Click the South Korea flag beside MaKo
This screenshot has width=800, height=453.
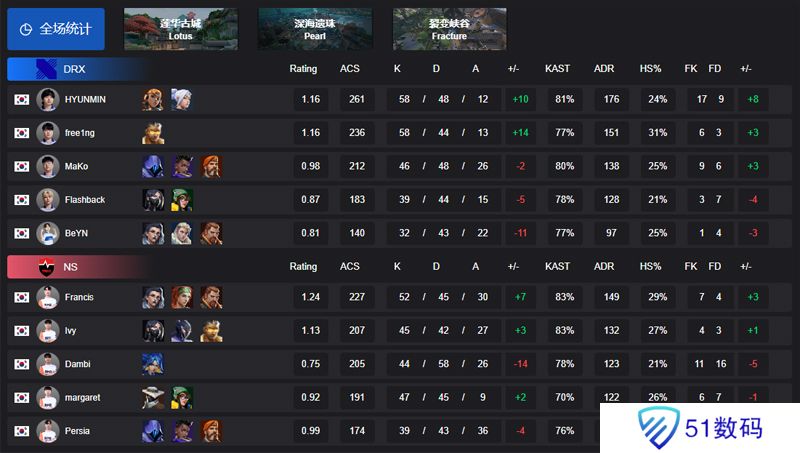pos(21,166)
